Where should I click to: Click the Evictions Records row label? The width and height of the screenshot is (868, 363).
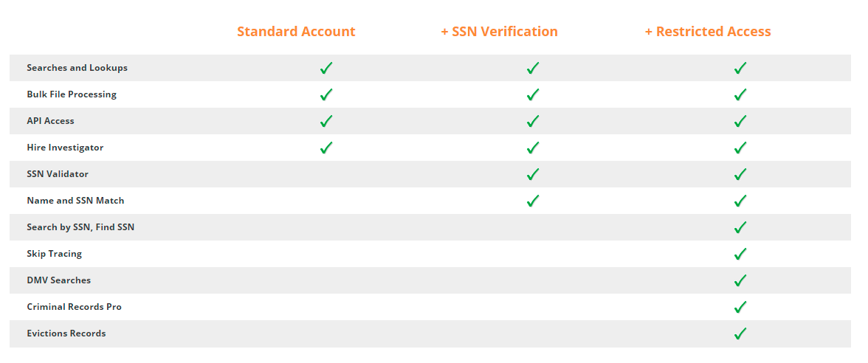click(66, 333)
